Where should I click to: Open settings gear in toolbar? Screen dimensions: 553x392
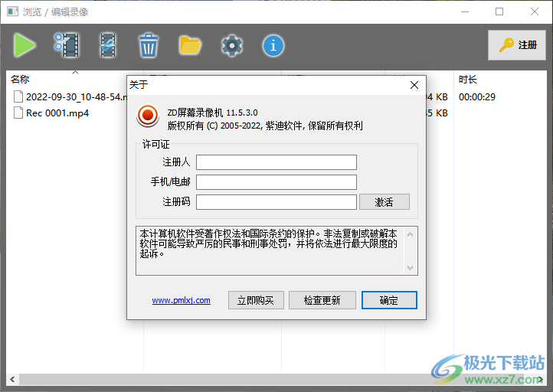(x=232, y=45)
